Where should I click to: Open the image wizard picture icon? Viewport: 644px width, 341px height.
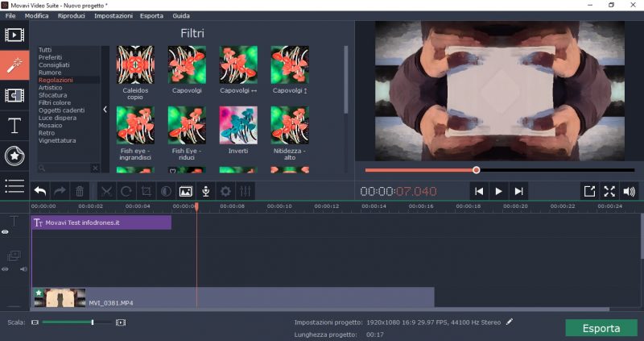[186, 191]
